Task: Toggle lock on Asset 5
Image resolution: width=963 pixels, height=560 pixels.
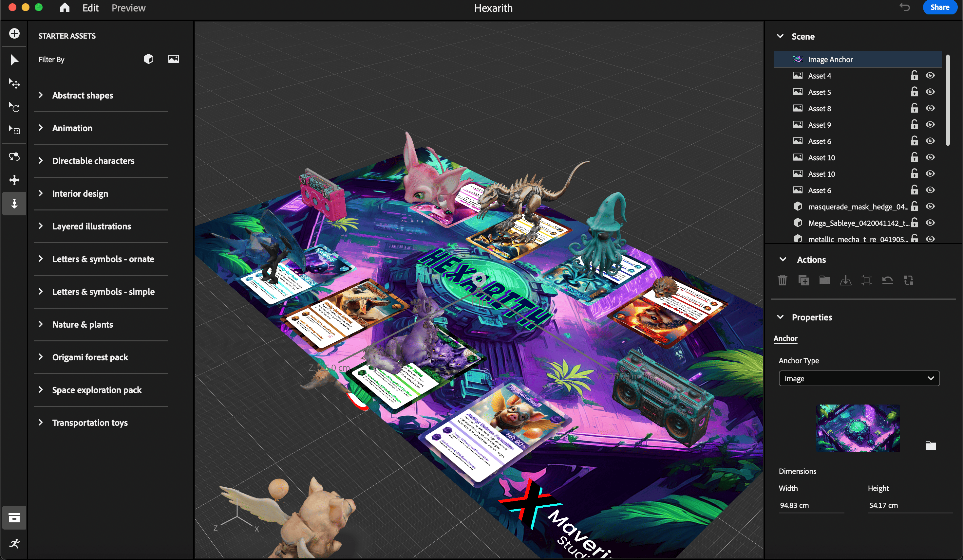Action: coord(914,92)
